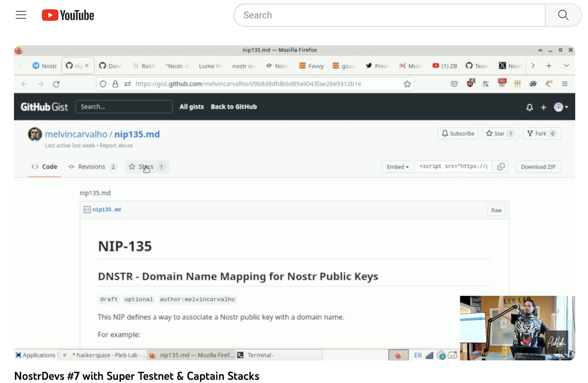This screenshot has height=383, width=588.
Task: Click the Download ZIP button
Action: (x=538, y=167)
